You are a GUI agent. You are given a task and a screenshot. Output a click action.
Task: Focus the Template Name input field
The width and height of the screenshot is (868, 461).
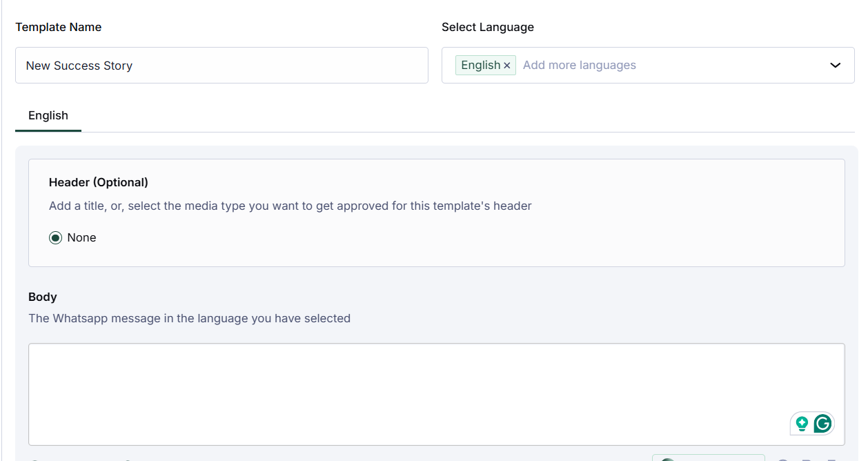221,66
